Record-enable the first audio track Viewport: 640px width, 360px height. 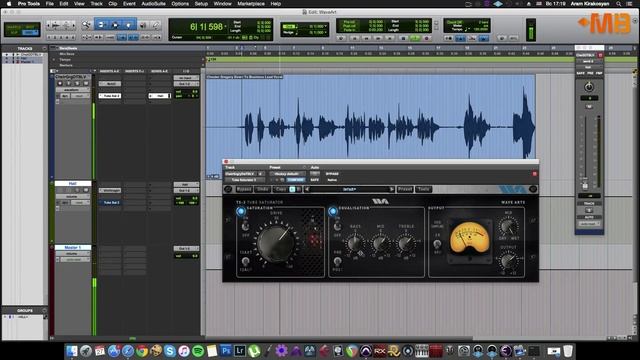tap(60, 84)
